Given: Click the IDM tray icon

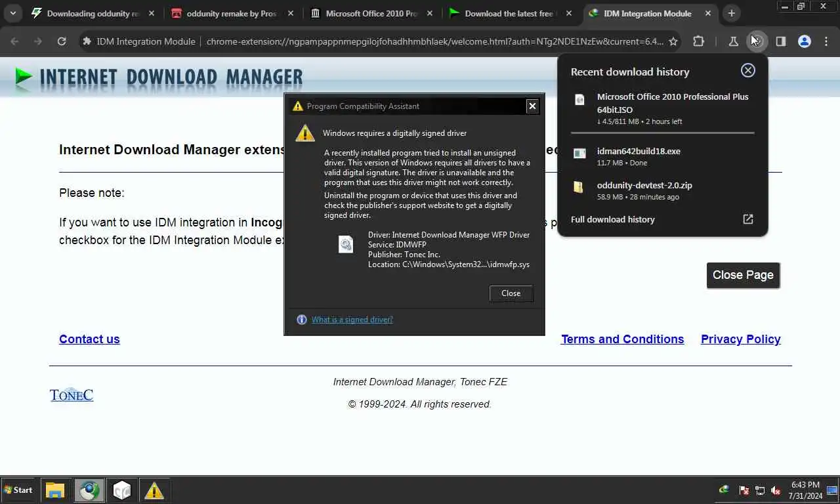Looking at the screenshot, I should tap(724, 490).
